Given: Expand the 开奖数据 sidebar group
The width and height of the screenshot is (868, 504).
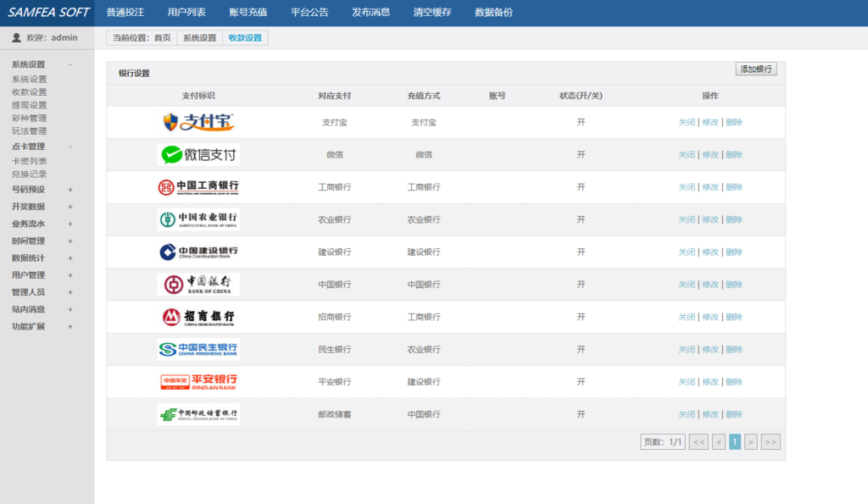Looking at the screenshot, I should (70, 207).
